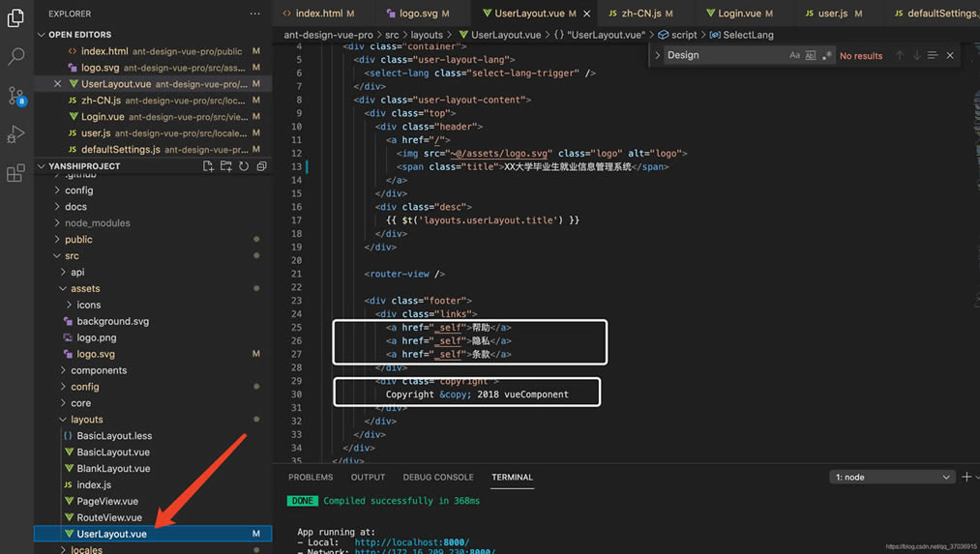This screenshot has height=554, width=980.
Task: Open background.svg in file tree
Action: pyautogui.click(x=112, y=321)
